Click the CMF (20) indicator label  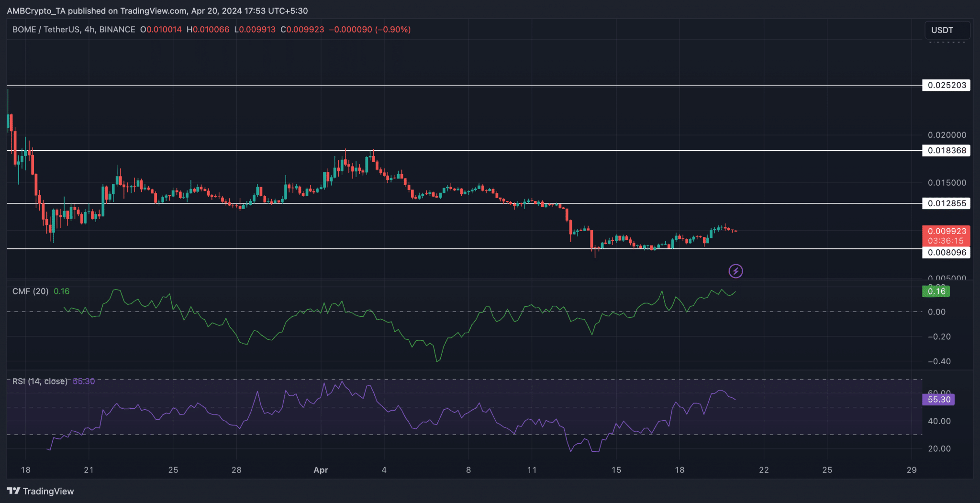point(30,291)
